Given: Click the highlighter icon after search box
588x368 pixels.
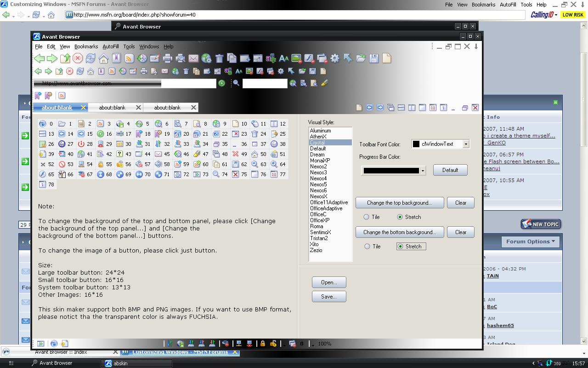Looking at the screenshot, I should 324,83.
